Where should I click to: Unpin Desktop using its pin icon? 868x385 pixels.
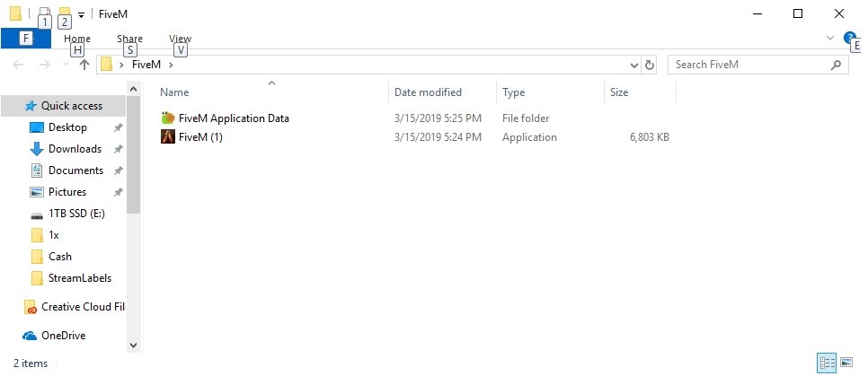tap(118, 127)
